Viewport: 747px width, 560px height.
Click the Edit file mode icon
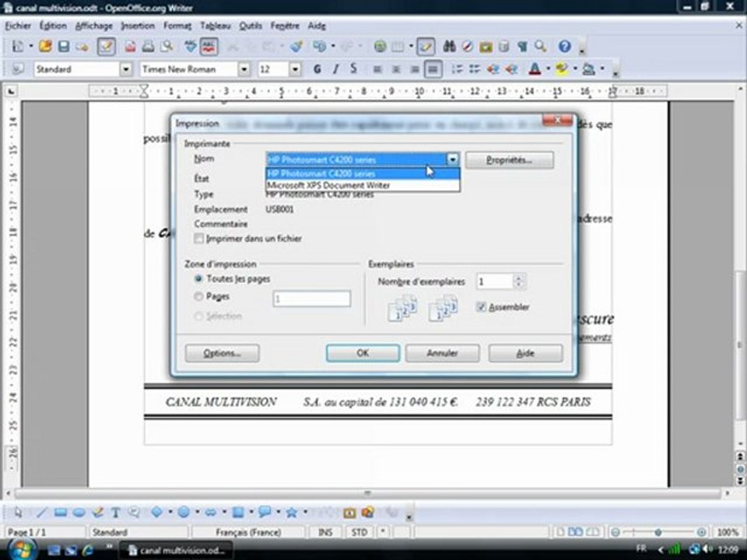pyautogui.click(x=107, y=46)
